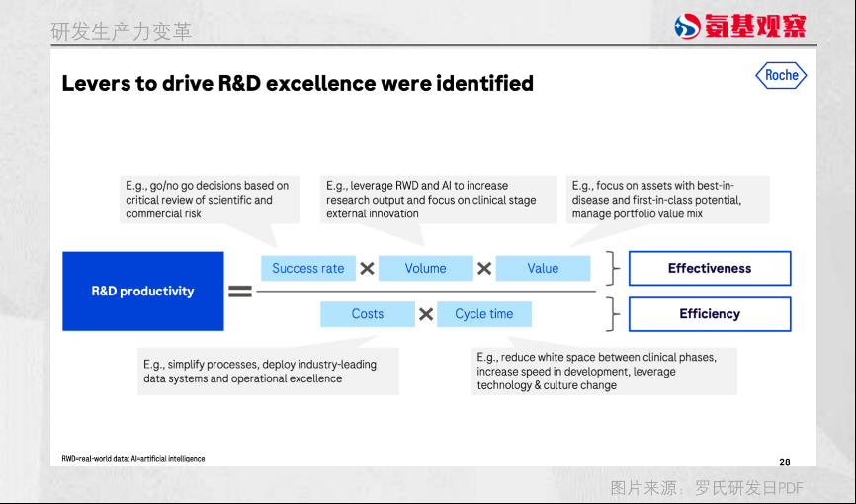Image resolution: width=856 pixels, height=504 pixels.
Task: Click the Effectiveness outlined box
Action: (x=710, y=268)
